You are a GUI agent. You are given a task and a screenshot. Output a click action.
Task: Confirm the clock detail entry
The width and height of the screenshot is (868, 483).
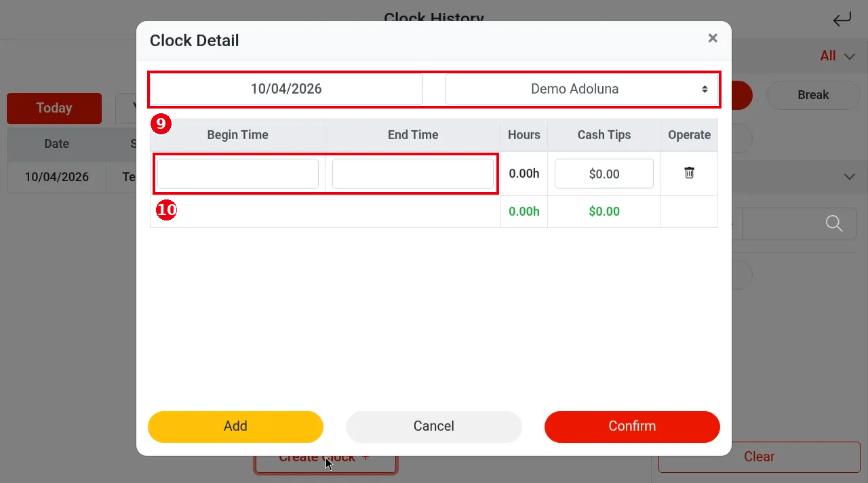(x=632, y=427)
